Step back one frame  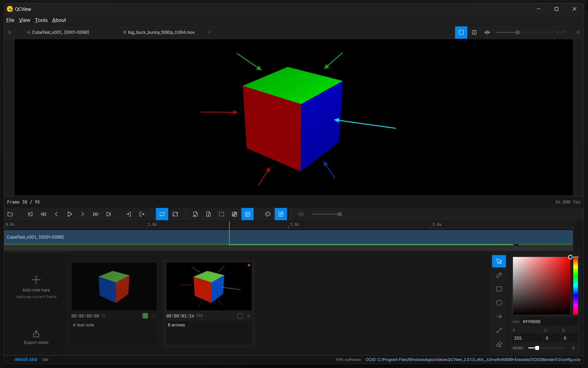[56, 214]
